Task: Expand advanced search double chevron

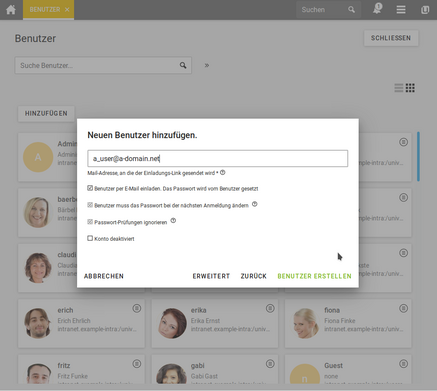Action: (x=207, y=65)
